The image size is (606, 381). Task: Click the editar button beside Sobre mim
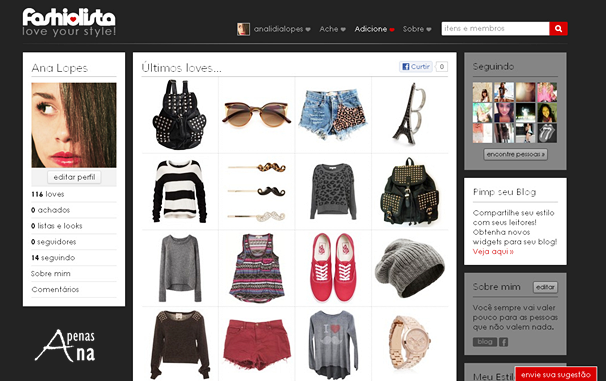(545, 287)
